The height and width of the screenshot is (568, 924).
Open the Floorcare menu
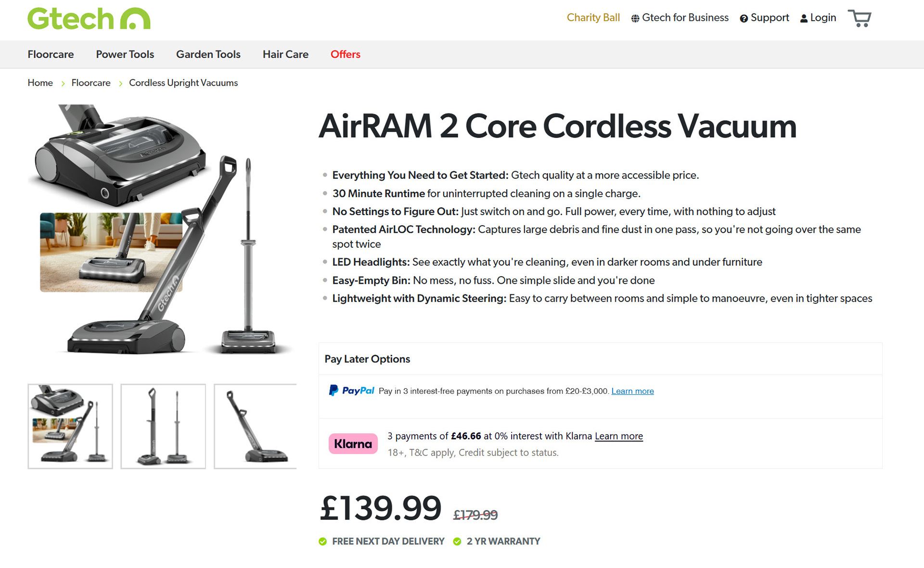click(51, 54)
